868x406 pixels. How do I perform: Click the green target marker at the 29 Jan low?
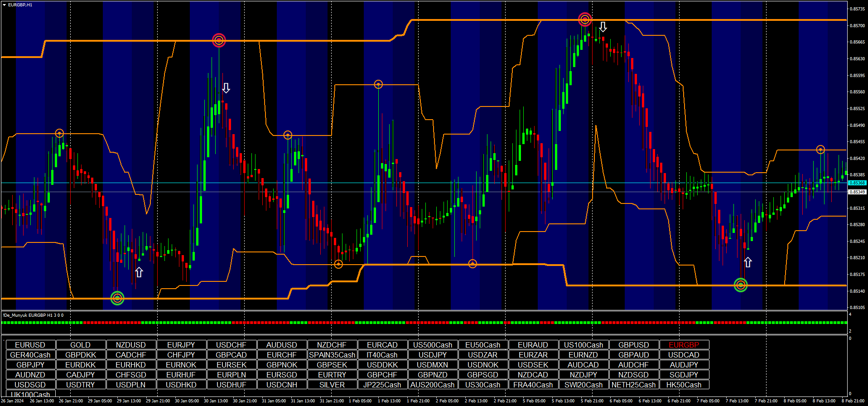(117, 298)
